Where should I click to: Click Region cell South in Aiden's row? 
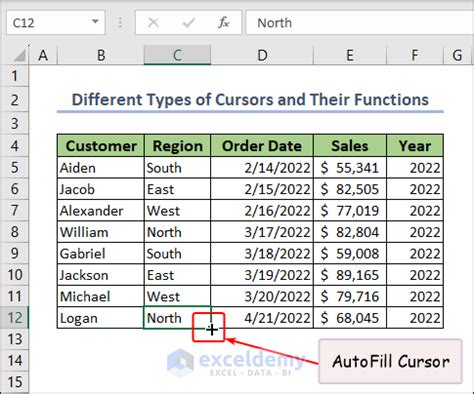(177, 168)
